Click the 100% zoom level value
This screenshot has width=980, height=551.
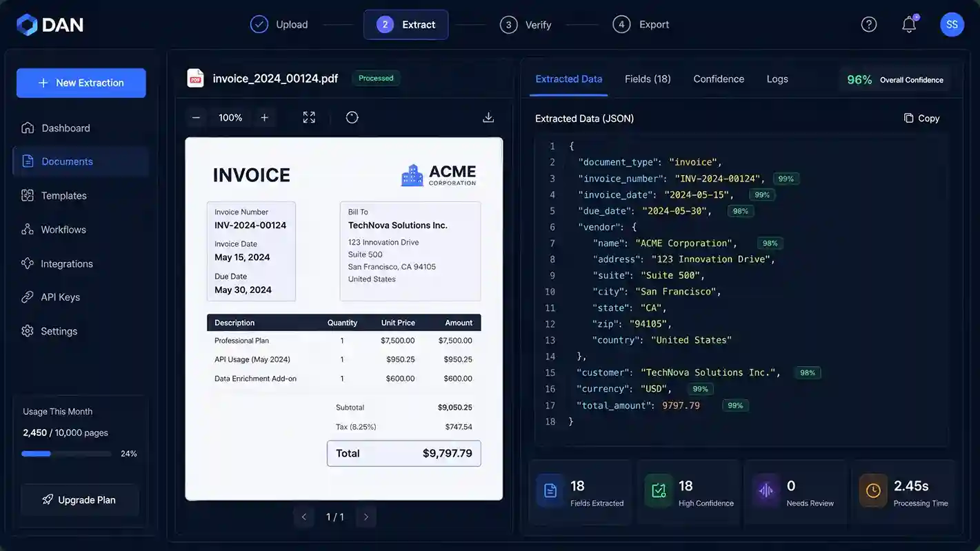[x=230, y=118]
